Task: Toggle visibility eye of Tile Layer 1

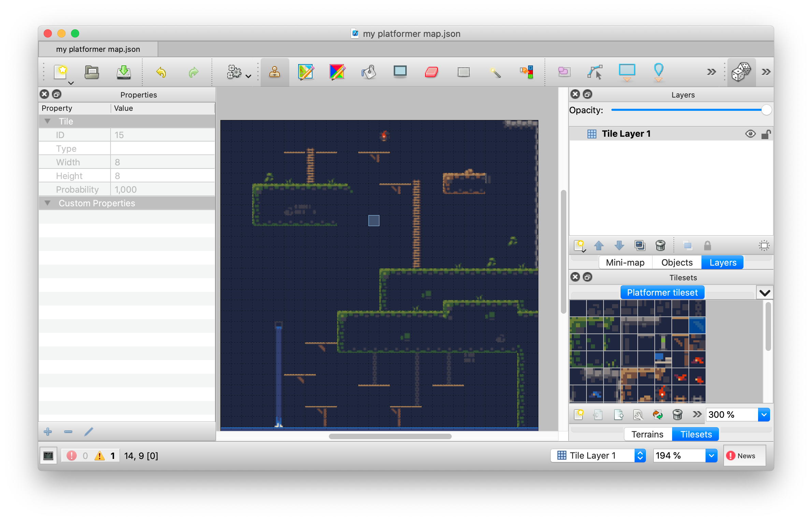Action: pyautogui.click(x=750, y=134)
